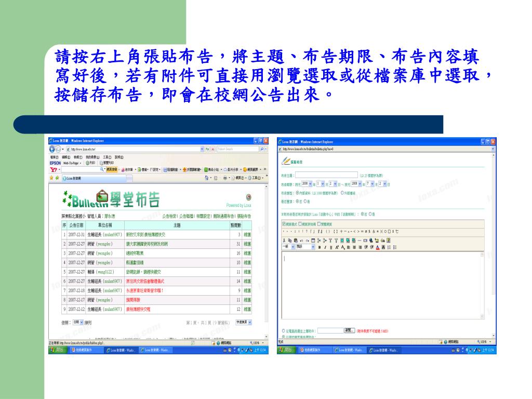Click the 公告檢索 link

170,216
